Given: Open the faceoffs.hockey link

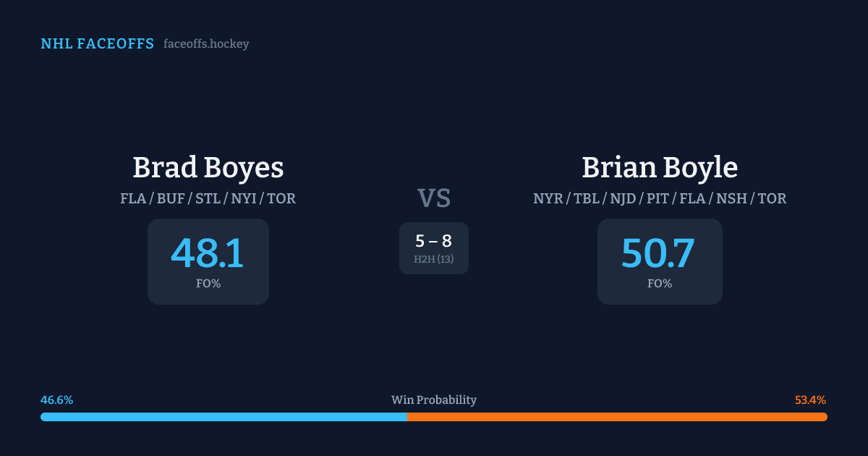Looking at the screenshot, I should coord(206,44).
